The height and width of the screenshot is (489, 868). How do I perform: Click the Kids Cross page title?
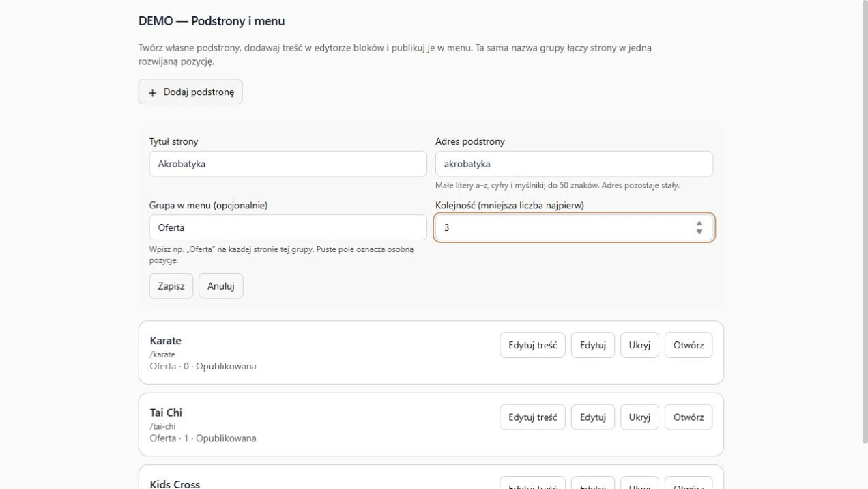pos(175,484)
